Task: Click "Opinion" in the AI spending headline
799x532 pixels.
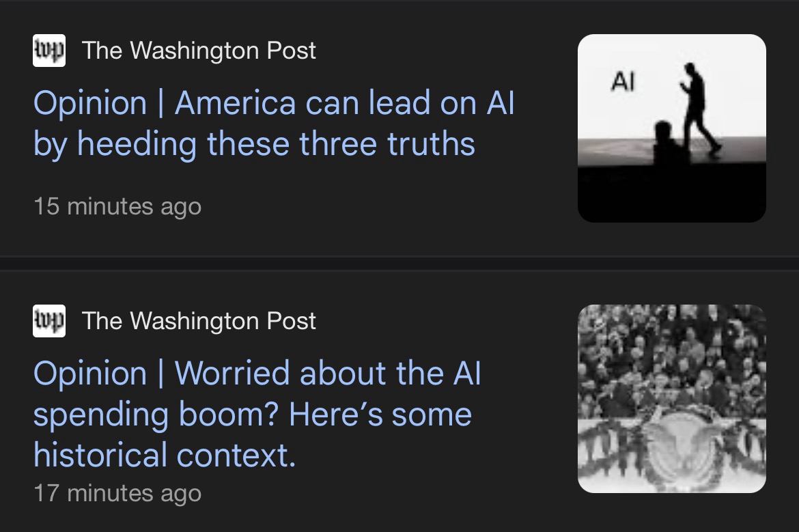Action: point(90,374)
